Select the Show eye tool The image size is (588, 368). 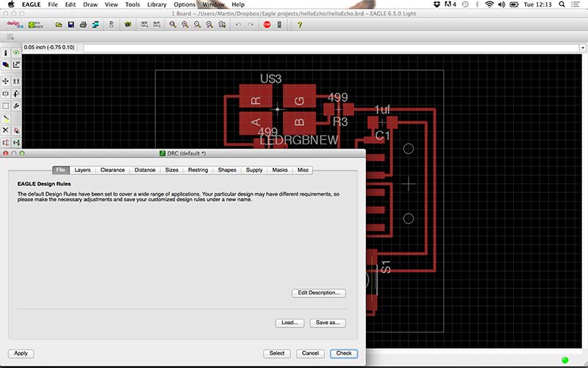tap(16, 52)
